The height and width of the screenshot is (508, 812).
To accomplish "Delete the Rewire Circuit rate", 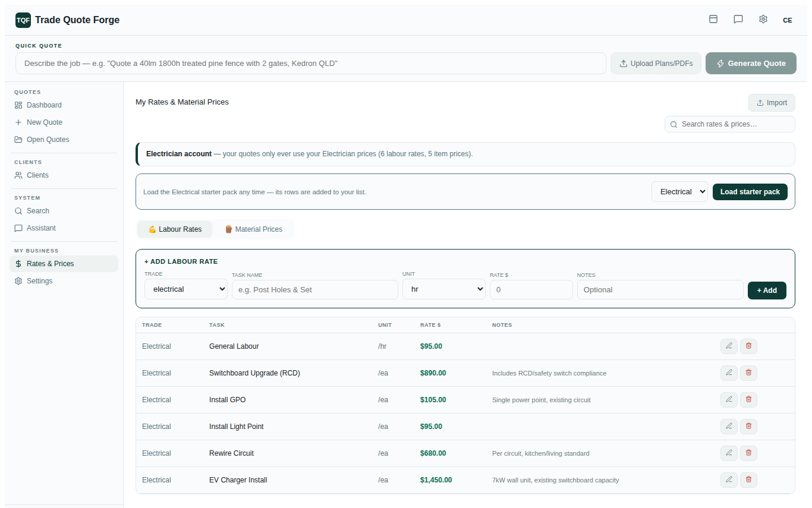I will coord(748,453).
